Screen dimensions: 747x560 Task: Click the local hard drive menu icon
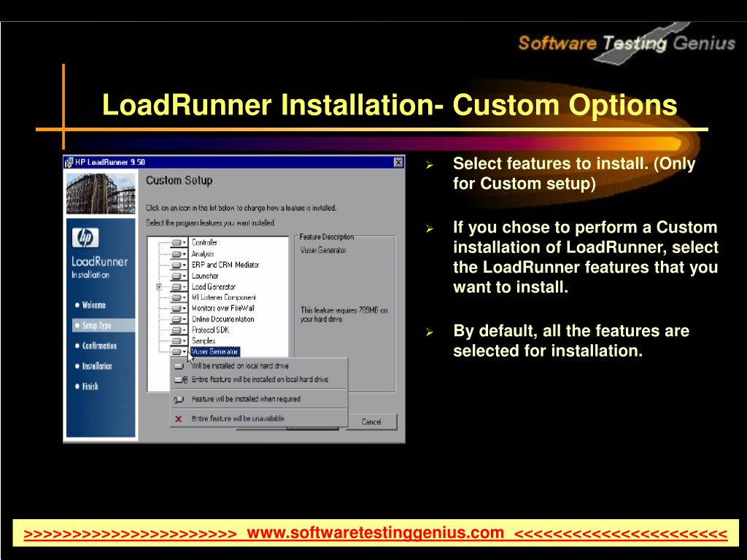point(179,366)
